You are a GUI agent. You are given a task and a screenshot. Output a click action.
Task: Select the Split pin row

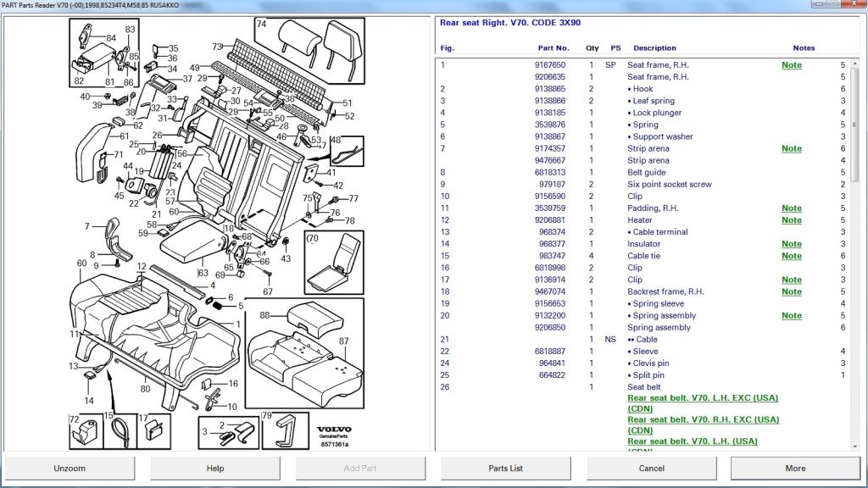[x=643, y=375]
